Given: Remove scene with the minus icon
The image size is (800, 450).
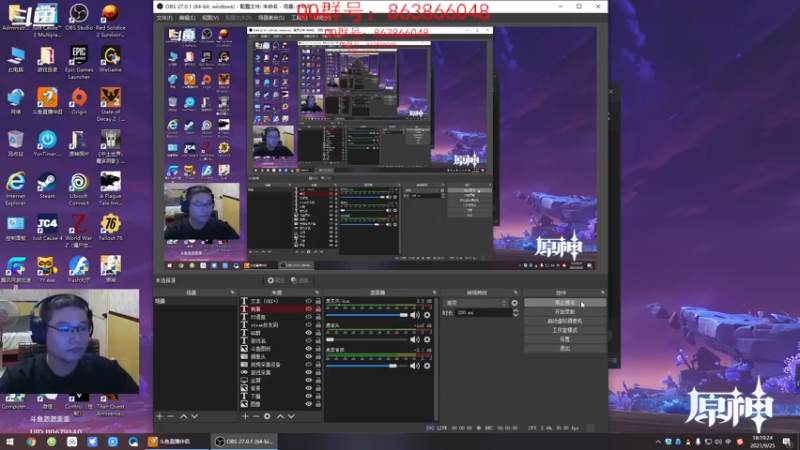Looking at the screenshot, I should click(x=170, y=416).
